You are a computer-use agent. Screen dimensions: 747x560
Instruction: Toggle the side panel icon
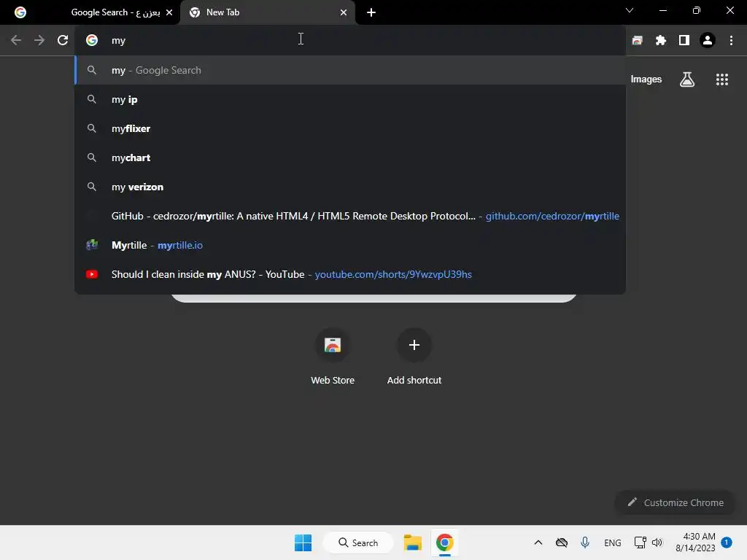tap(684, 41)
